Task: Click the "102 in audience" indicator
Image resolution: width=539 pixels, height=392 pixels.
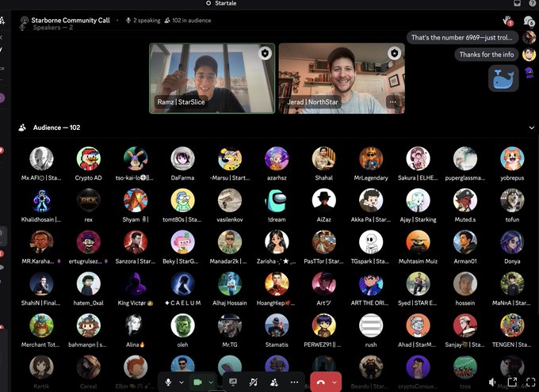Action: [188, 21]
